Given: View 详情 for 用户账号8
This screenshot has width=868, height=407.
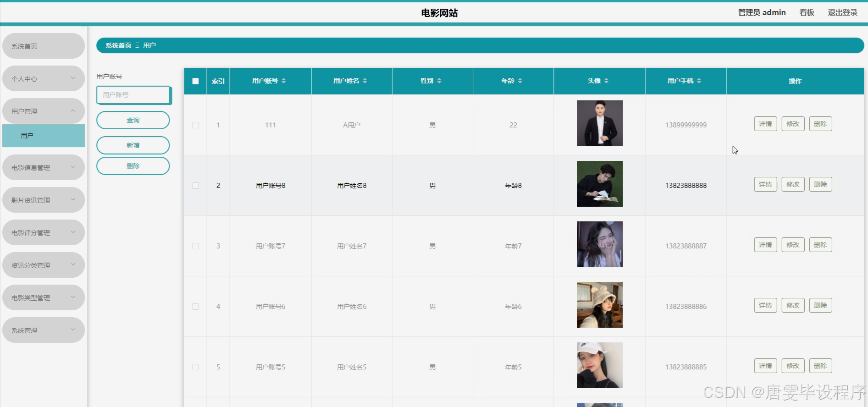Looking at the screenshot, I should pos(765,184).
